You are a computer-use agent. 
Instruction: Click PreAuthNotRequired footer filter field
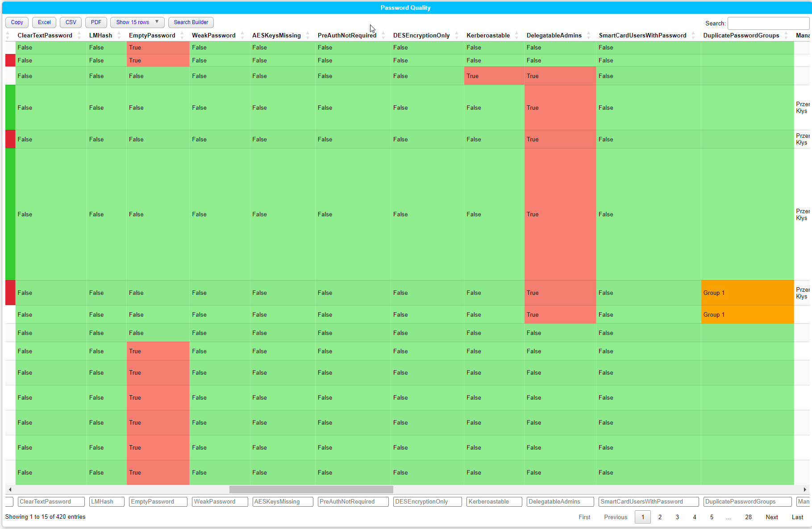(353, 502)
